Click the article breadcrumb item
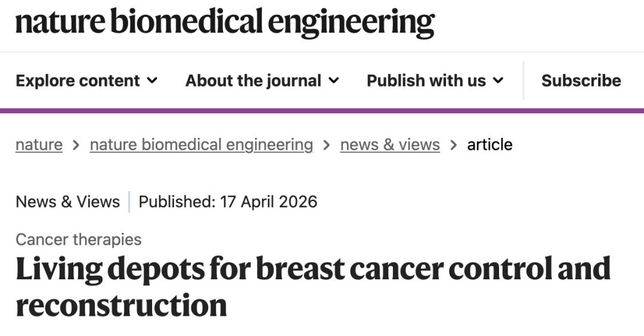The height and width of the screenshot is (336, 644). point(490,144)
